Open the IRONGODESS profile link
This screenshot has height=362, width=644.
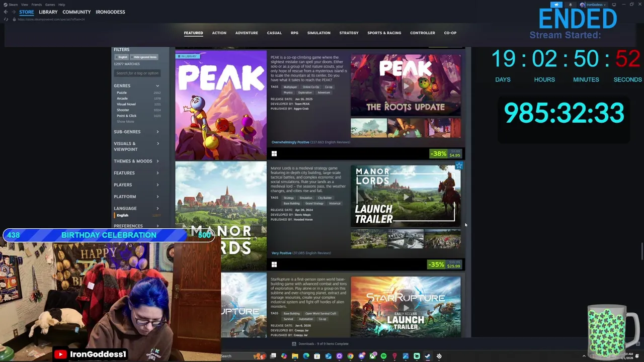[110, 12]
